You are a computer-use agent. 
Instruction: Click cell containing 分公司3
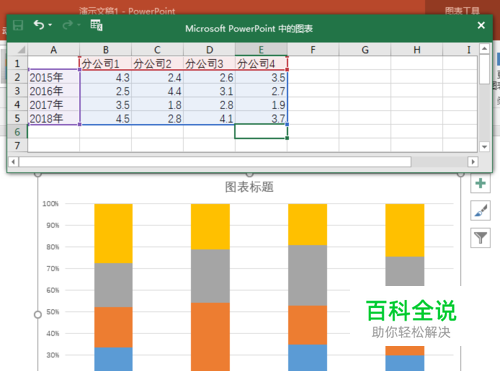coord(209,63)
